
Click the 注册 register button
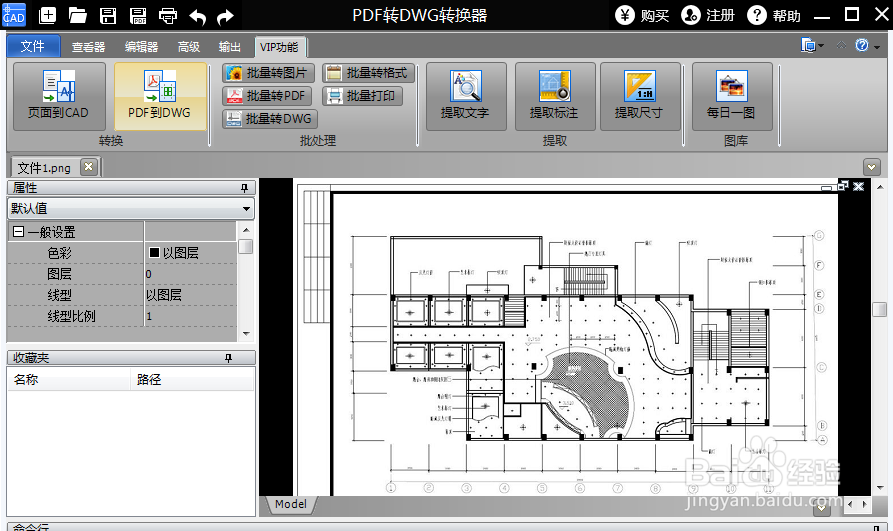708,15
